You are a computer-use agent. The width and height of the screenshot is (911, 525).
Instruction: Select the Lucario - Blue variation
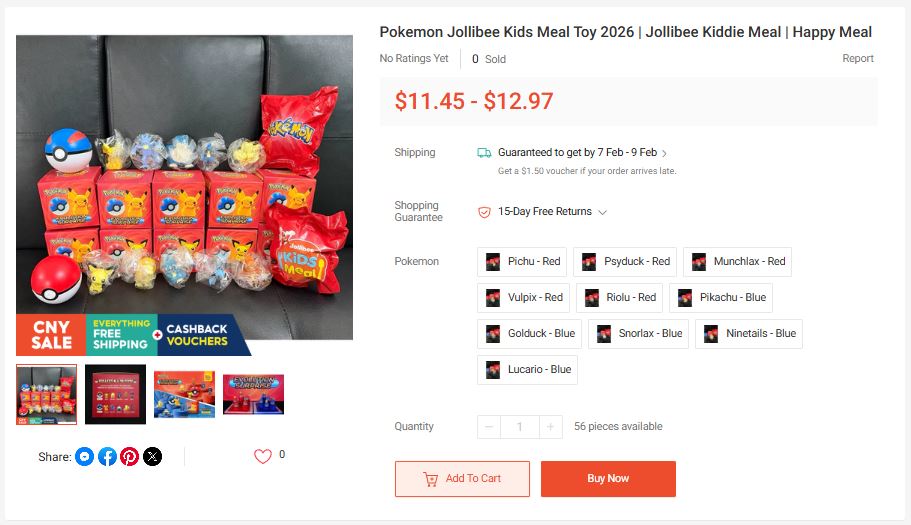[528, 369]
